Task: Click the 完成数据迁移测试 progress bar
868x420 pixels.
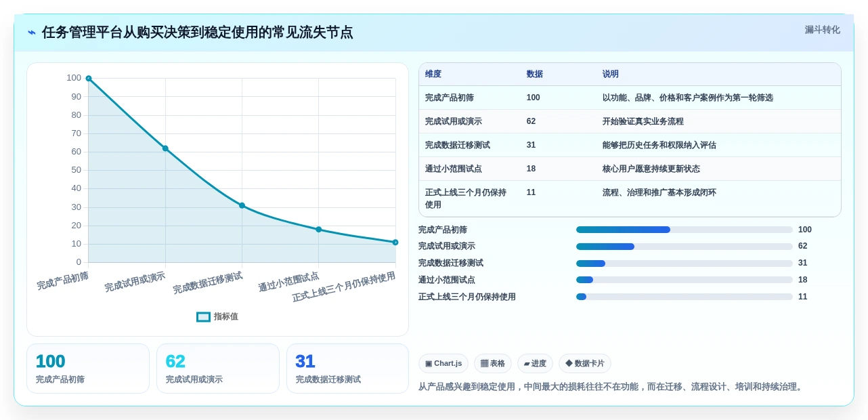Action: (685, 263)
